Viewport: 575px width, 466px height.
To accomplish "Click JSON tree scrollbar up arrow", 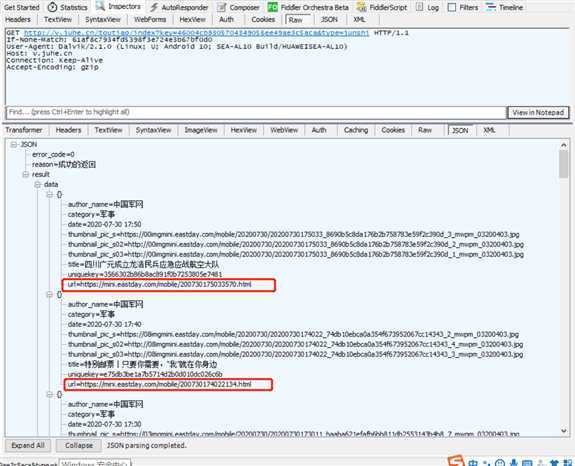I will click(564, 145).
